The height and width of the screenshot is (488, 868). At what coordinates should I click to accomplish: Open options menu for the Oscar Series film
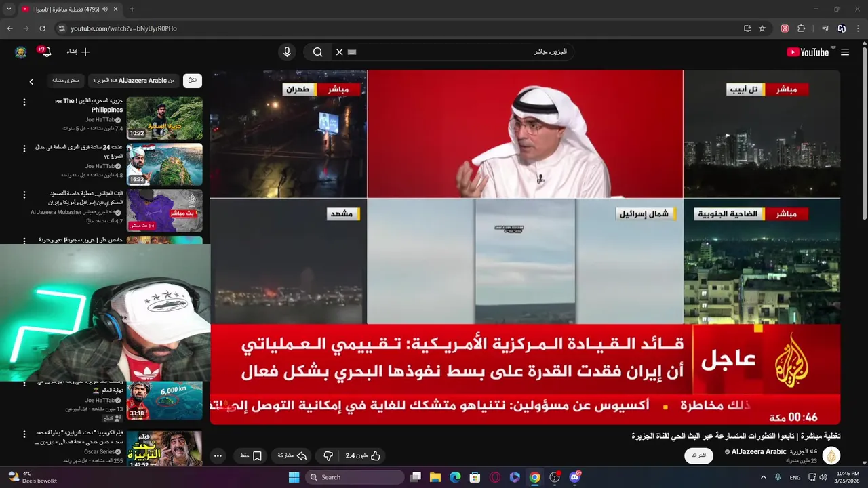[x=24, y=434]
